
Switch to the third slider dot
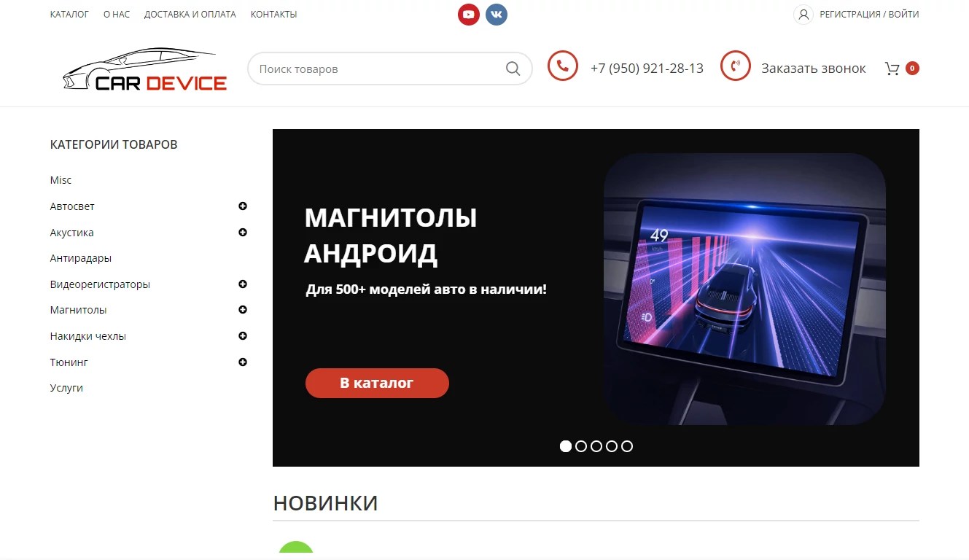596,446
